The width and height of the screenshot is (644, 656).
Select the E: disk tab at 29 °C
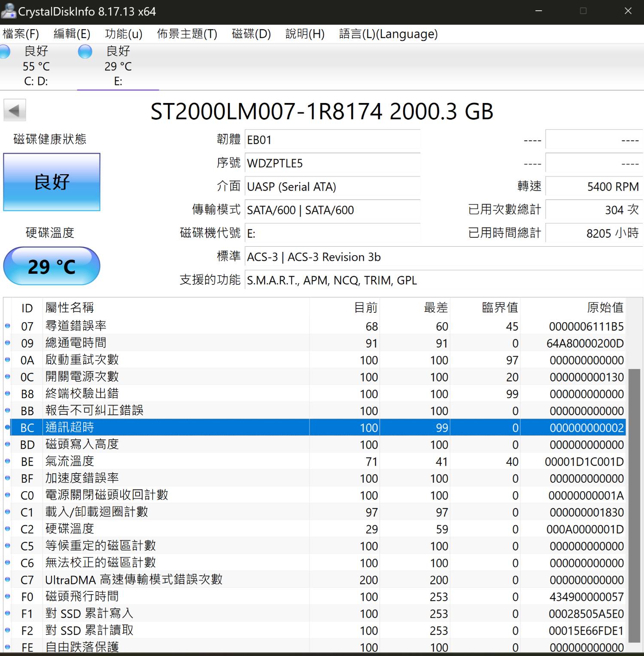pos(118,66)
